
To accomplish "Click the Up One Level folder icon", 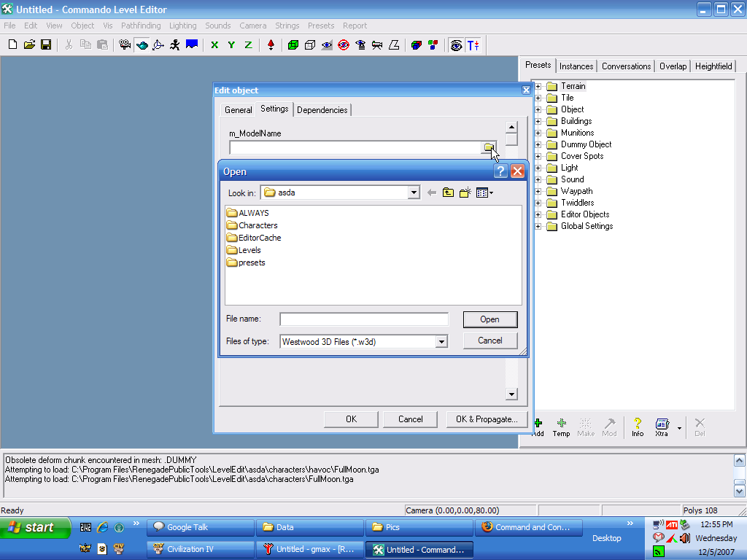I will pos(448,192).
